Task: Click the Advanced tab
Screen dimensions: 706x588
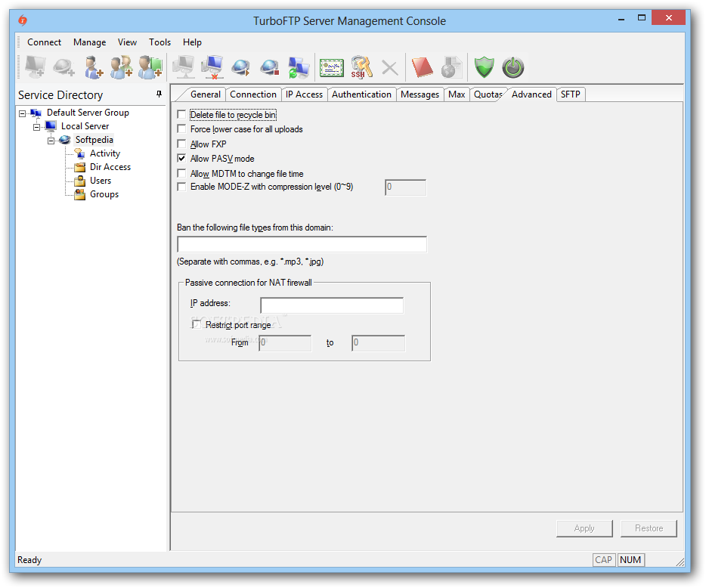Action: pos(531,94)
